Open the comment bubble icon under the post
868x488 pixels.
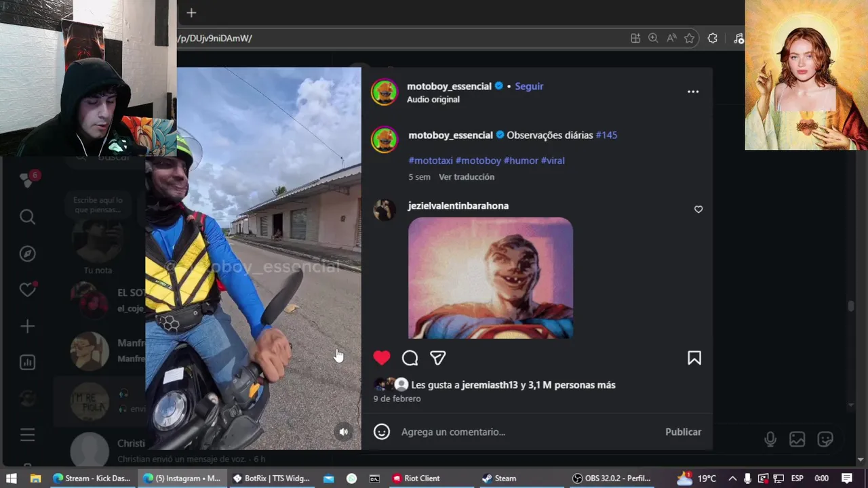pyautogui.click(x=410, y=358)
